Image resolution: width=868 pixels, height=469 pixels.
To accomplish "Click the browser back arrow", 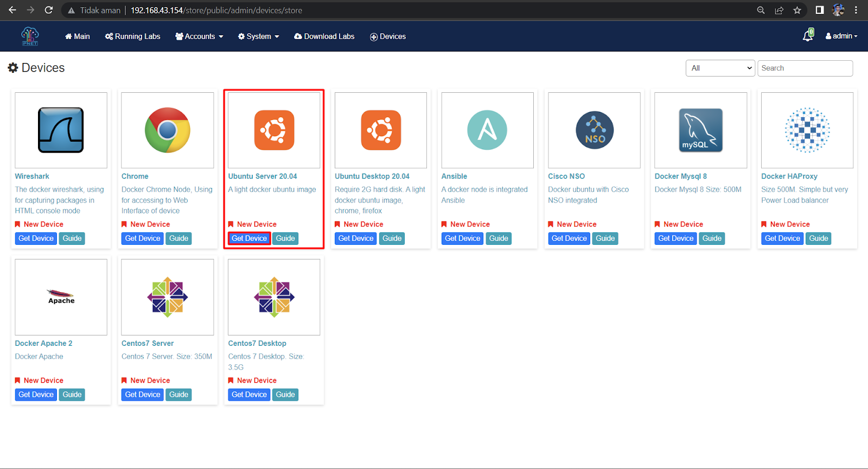I will 12,10.
